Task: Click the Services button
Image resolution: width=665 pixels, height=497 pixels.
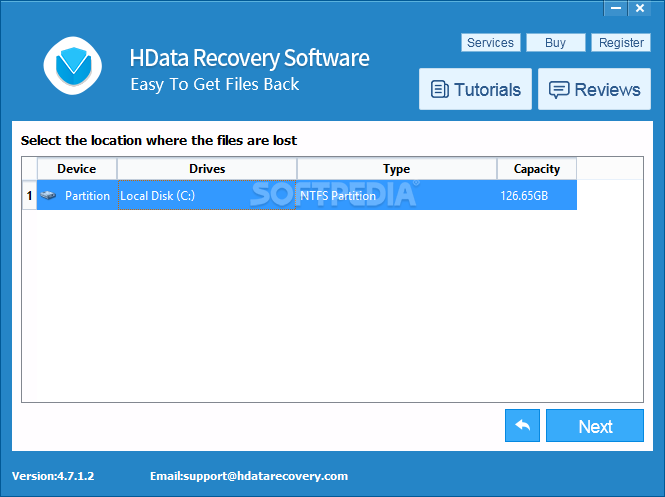Action: 491,42
